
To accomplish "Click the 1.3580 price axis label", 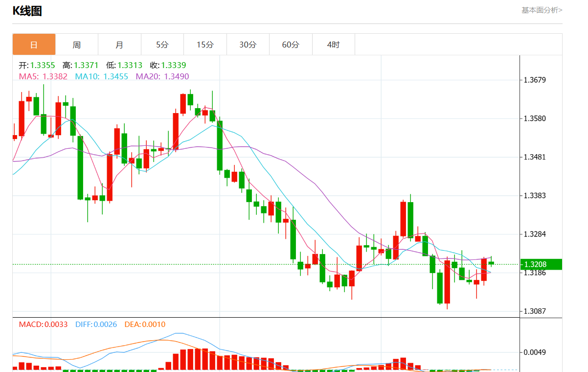I will (535, 118).
